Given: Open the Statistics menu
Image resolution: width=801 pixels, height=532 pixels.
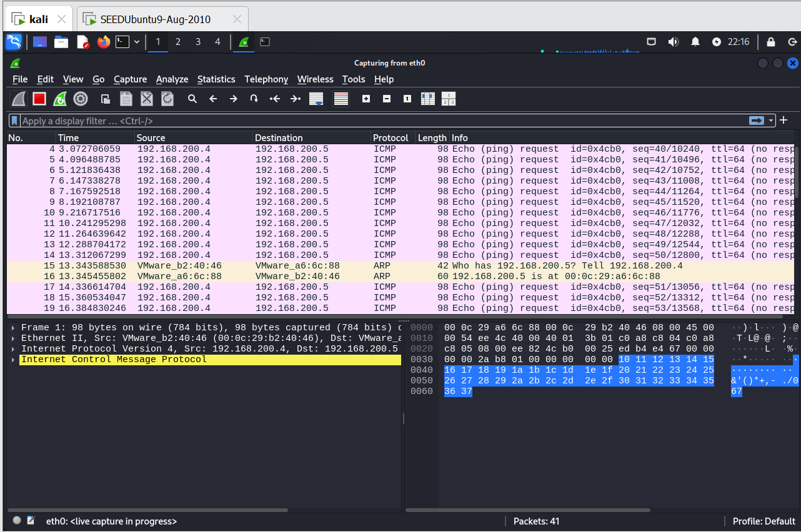Looking at the screenshot, I should point(216,79).
